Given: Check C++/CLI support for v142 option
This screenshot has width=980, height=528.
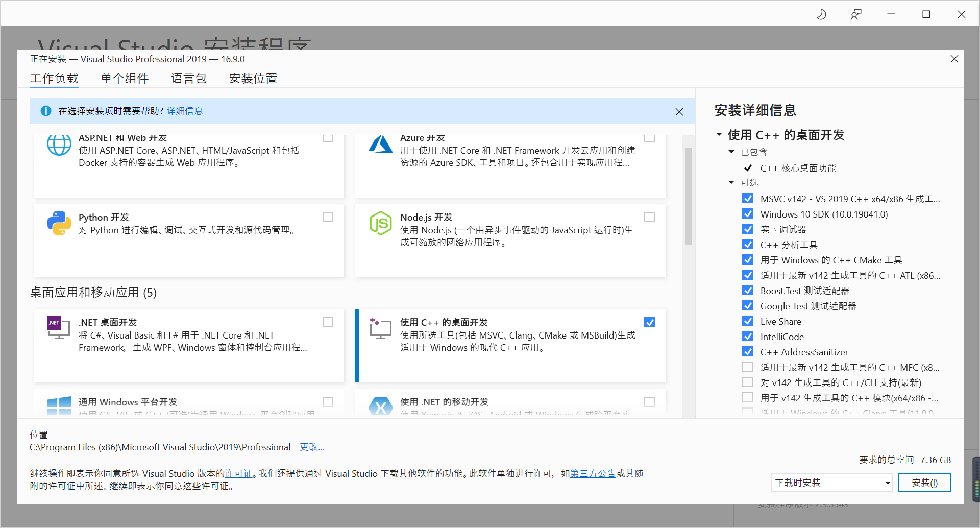Looking at the screenshot, I should 748,382.
